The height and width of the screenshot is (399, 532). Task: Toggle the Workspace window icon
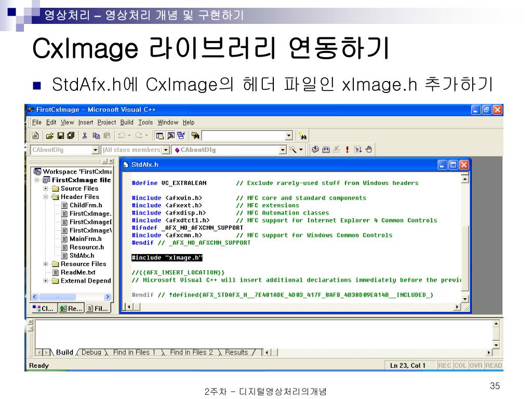pos(159,136)
